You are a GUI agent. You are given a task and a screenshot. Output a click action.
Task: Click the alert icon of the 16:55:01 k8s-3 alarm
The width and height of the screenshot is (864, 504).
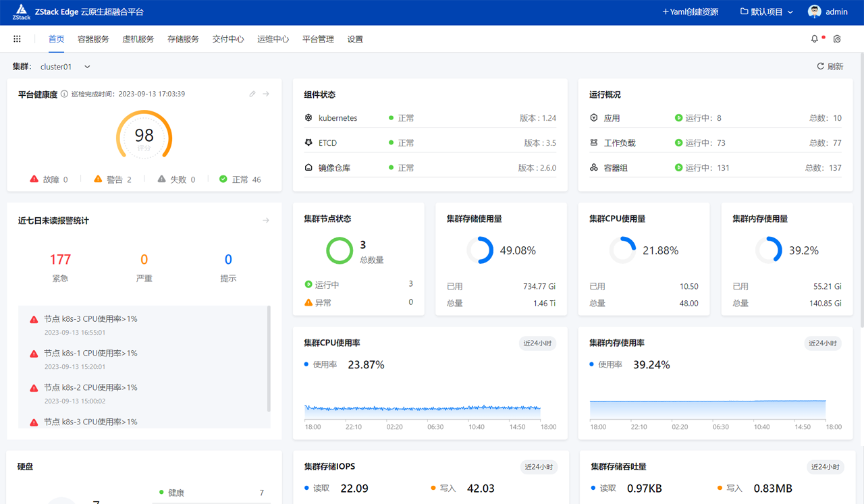[34, 319]
